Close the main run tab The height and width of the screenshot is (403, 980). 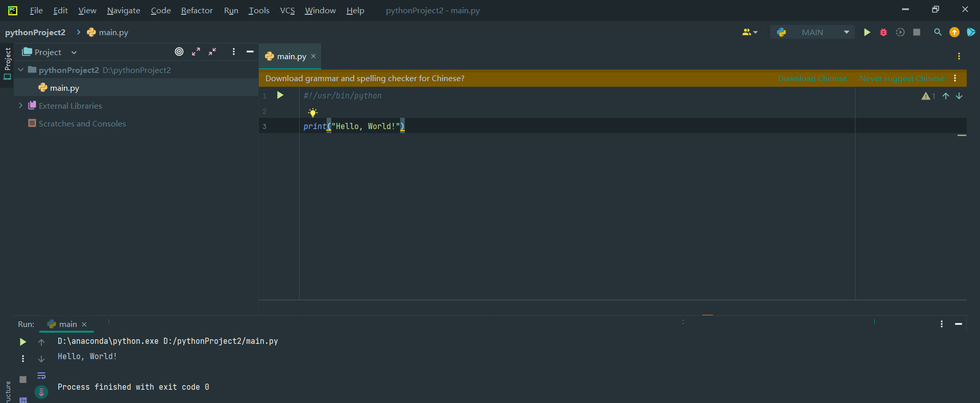pos(84,324)
